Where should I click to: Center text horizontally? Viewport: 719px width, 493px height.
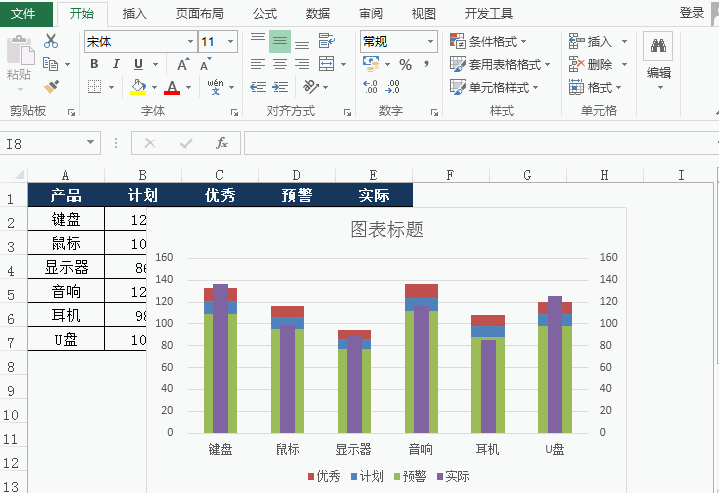tap(280, 64)
